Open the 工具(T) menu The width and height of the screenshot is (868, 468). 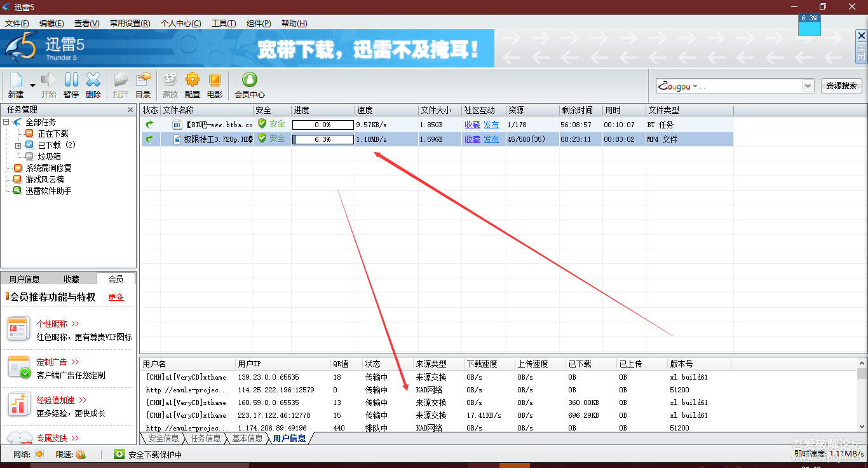pyautogui.click(x=224, y=24)
